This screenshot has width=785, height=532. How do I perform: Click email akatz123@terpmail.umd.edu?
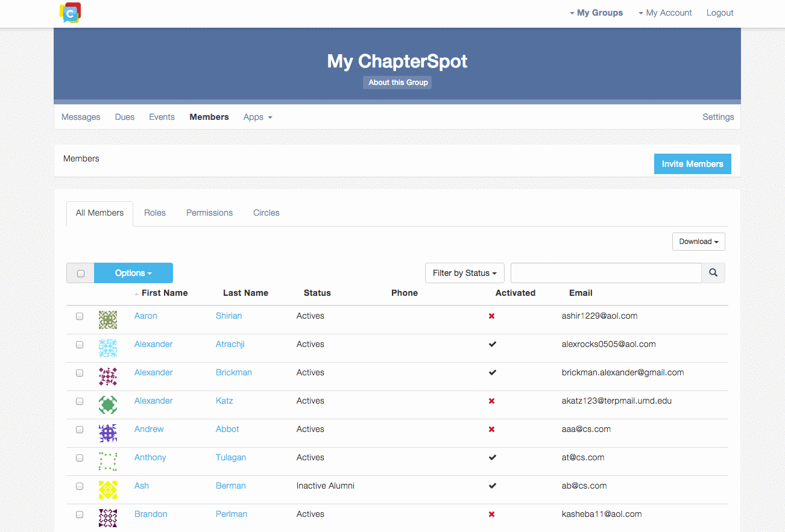click(x=617, y=401)
